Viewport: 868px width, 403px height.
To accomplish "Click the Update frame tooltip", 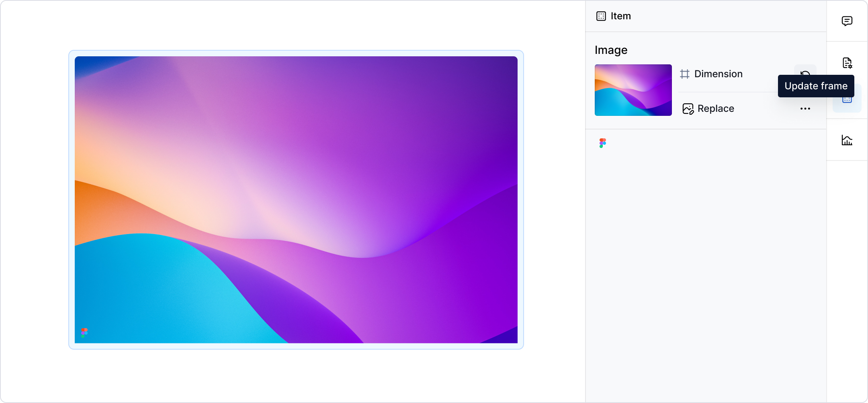I will tap(816, 86).
